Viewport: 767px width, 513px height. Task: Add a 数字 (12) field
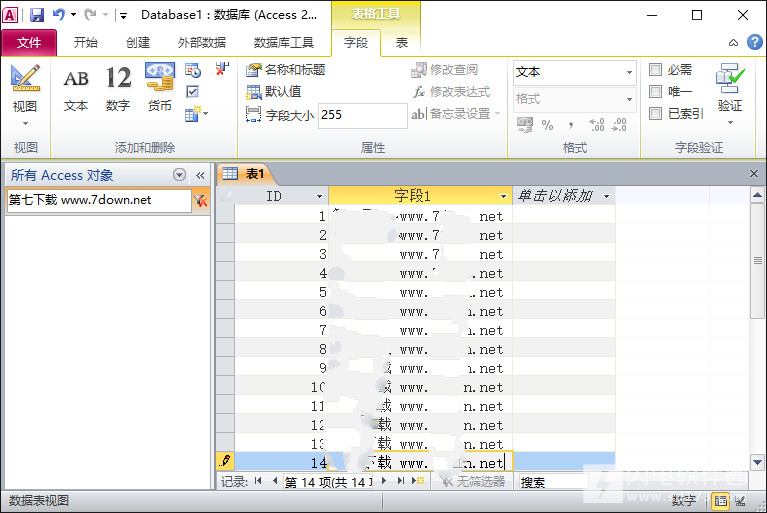click(118, 89)
